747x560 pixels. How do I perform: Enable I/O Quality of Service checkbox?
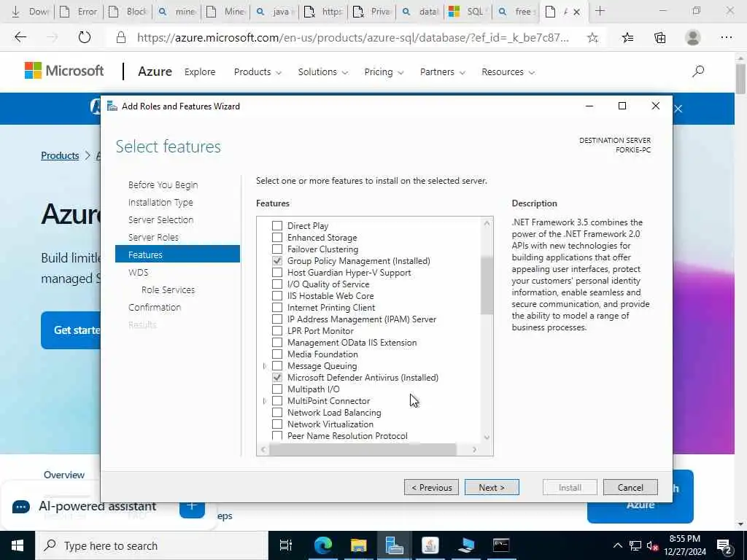click(276, 284)
